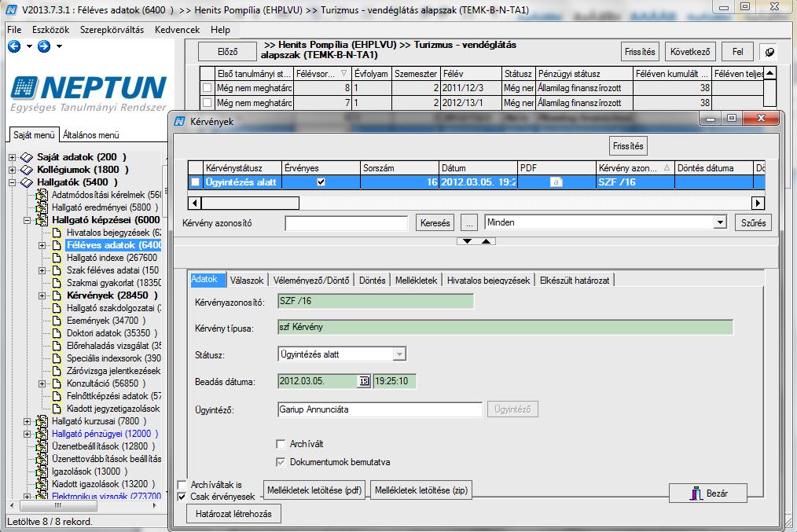This screenshot has height=532, width=797.
Task: Expand the Féléves adatok tree node
Action: click(42, 245)
